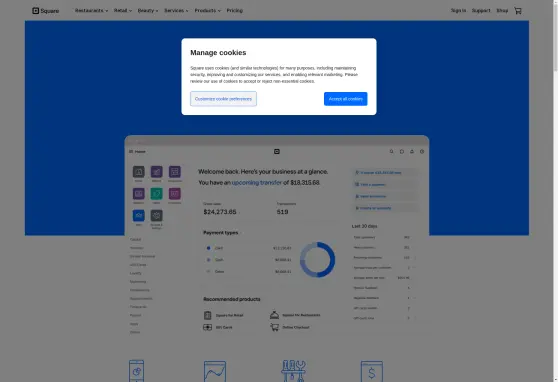Click the phone with pie chart icon
Image resolution: width=558 pixels, height=382 pixels.
pyautogui.click(x=137, y=371)
